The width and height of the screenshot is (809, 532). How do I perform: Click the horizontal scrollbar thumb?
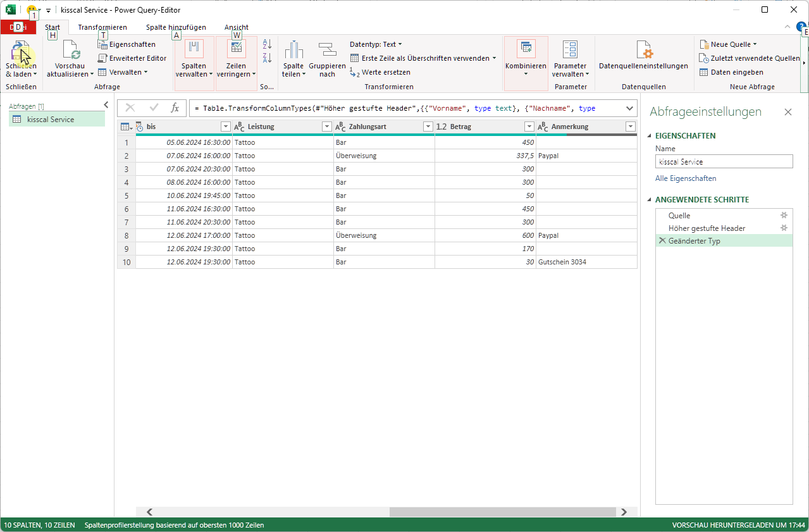point(502,512)
